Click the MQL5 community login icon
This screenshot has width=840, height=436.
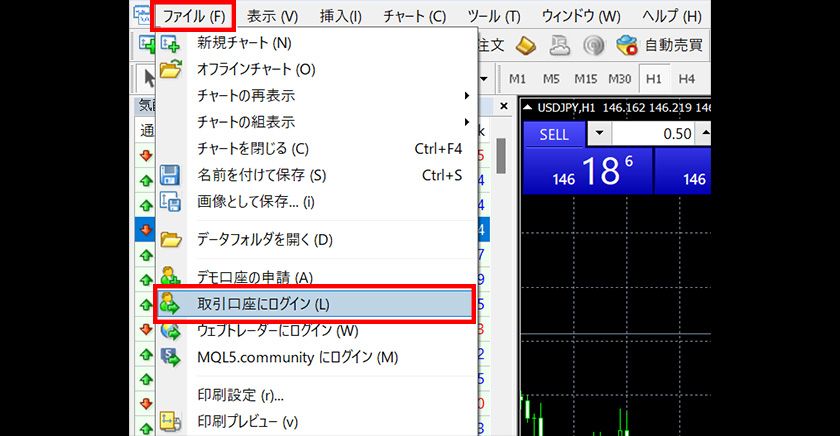(x=171, y=357)
